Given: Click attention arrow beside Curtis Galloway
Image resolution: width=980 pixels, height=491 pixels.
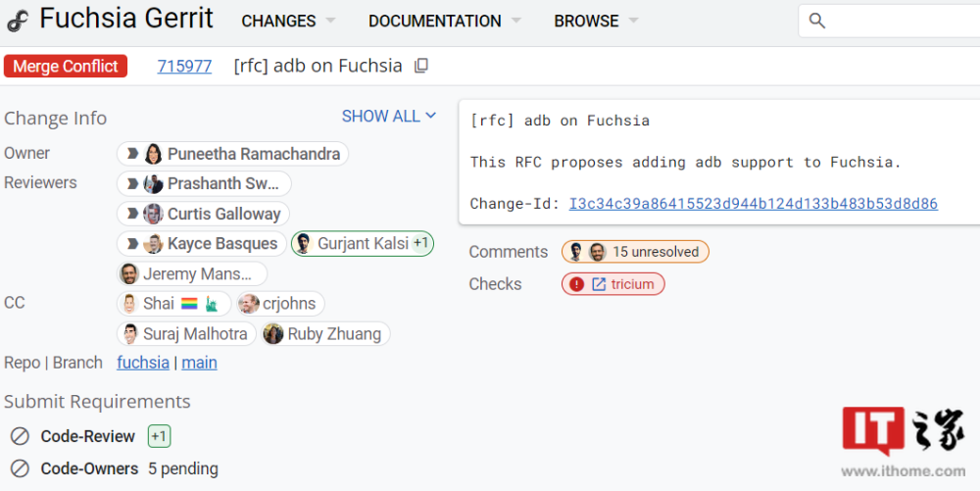Looking at the screenshot, I should (x=132, y=214).
